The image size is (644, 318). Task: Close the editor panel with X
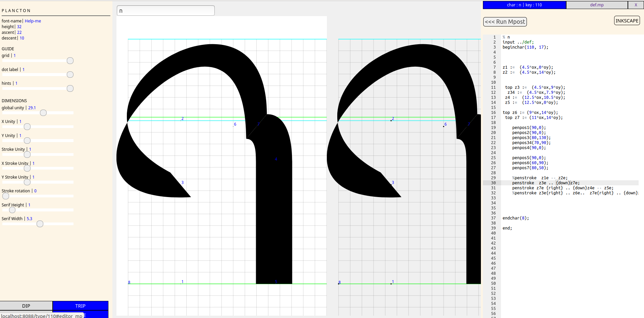tap(635, 5)
